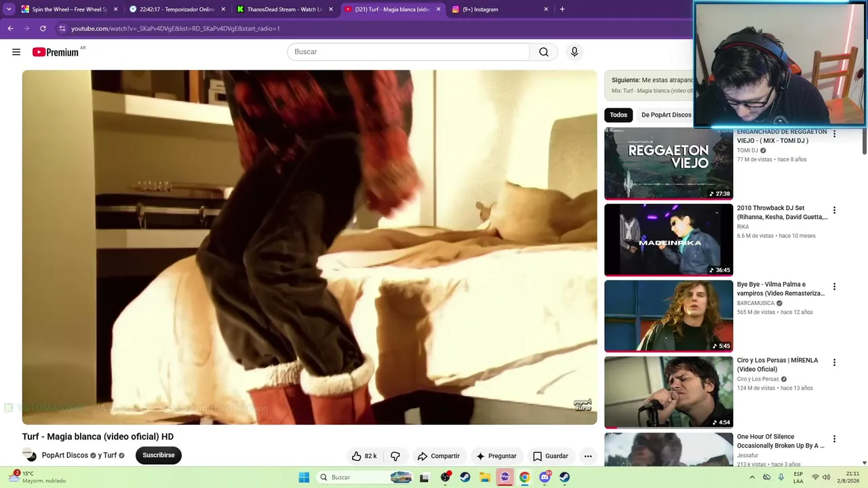View site information icon in address bar
The height and width of the screenshot is (488, 868).
(62, 28)
